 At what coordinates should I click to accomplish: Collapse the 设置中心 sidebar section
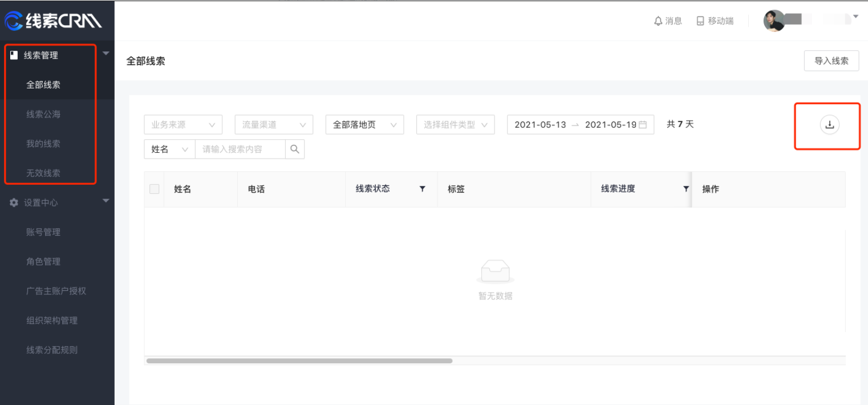pos(106,201)
